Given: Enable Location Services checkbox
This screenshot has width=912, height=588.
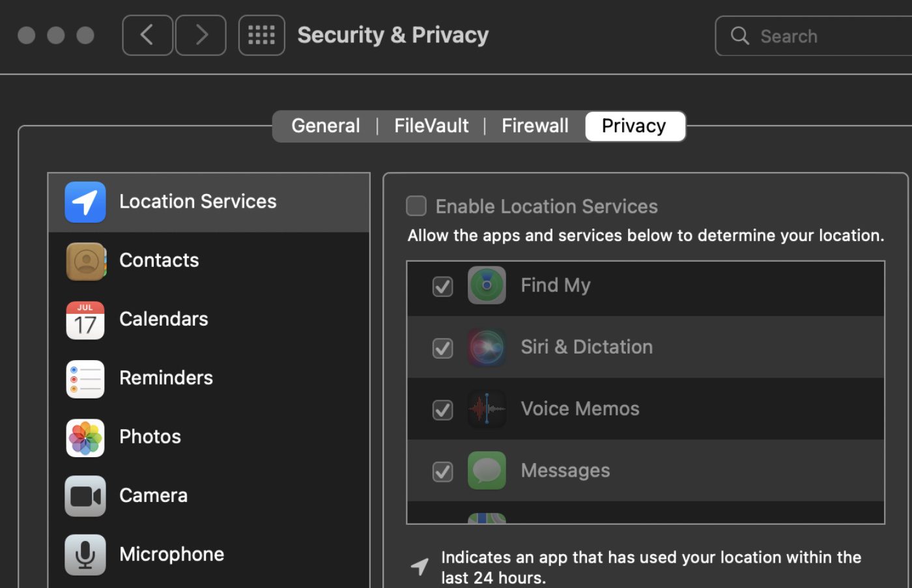Looking at the screenshot, I should coord(416,206).
